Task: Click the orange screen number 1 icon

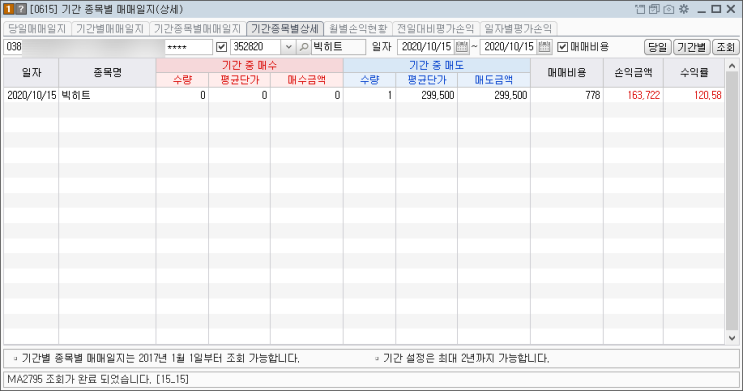Action: point(9,9)
